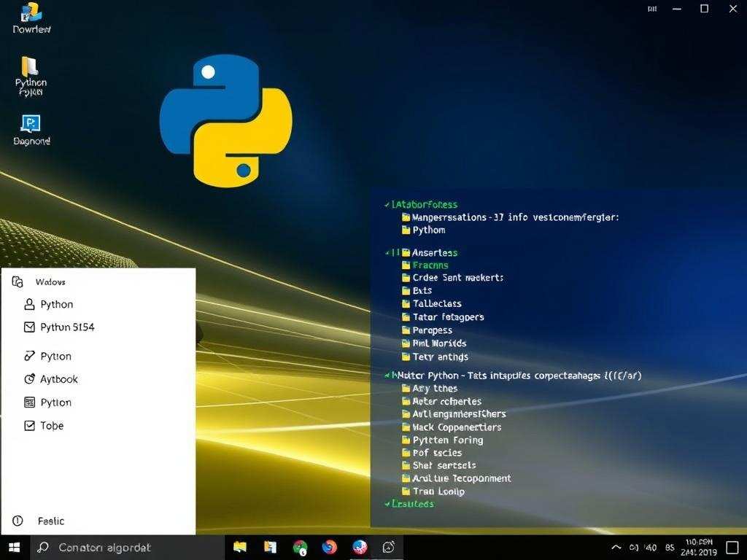
Task: Click the folder icon beside Python tree row
Action: point(406,230)
